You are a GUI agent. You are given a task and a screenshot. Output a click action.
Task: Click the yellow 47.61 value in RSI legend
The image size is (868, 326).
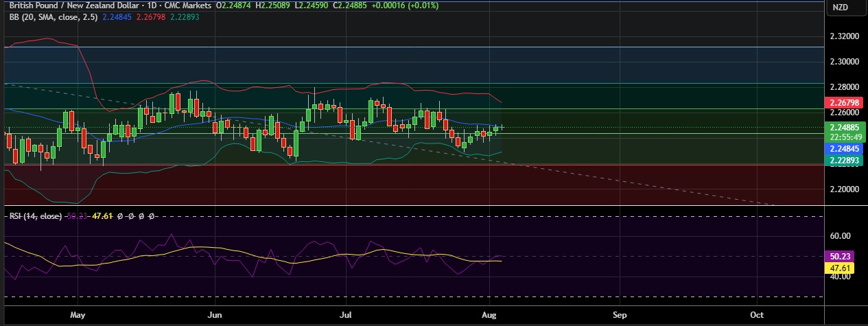tap(102, 216)
